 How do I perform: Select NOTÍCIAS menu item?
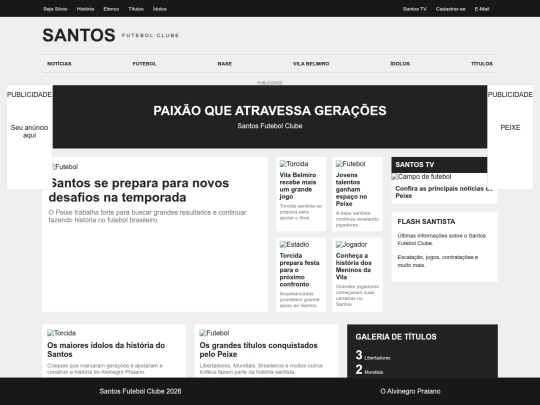click(x=59, y=64)
